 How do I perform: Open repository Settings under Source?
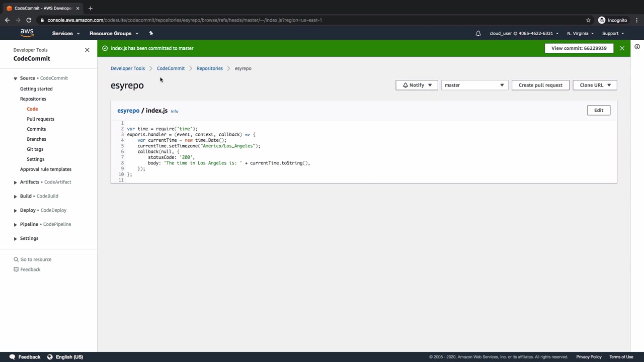coord(35,159)
